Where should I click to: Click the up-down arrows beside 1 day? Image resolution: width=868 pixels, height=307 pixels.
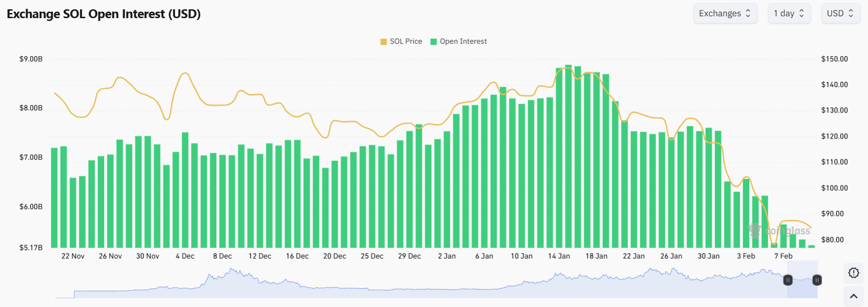point(801,13)
